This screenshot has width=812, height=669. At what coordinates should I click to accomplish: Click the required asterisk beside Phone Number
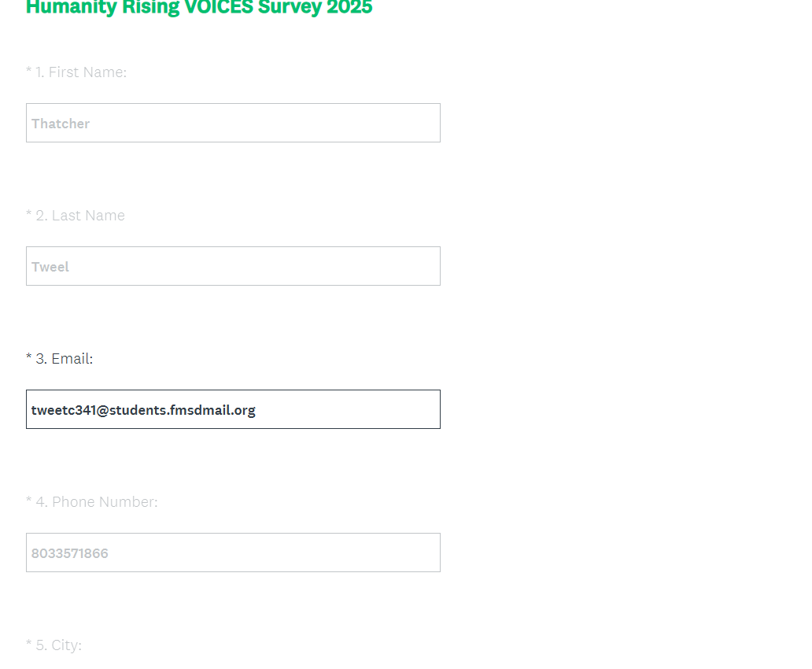coord(29,501)
